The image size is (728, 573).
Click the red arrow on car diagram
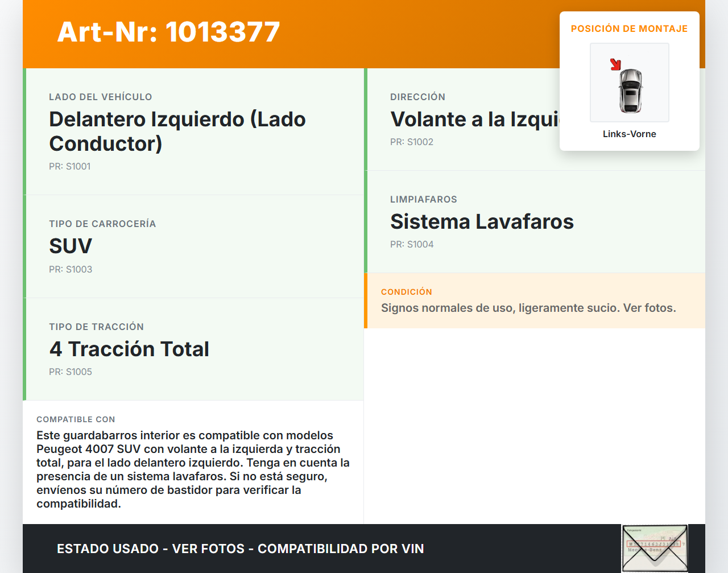(615, 64)
